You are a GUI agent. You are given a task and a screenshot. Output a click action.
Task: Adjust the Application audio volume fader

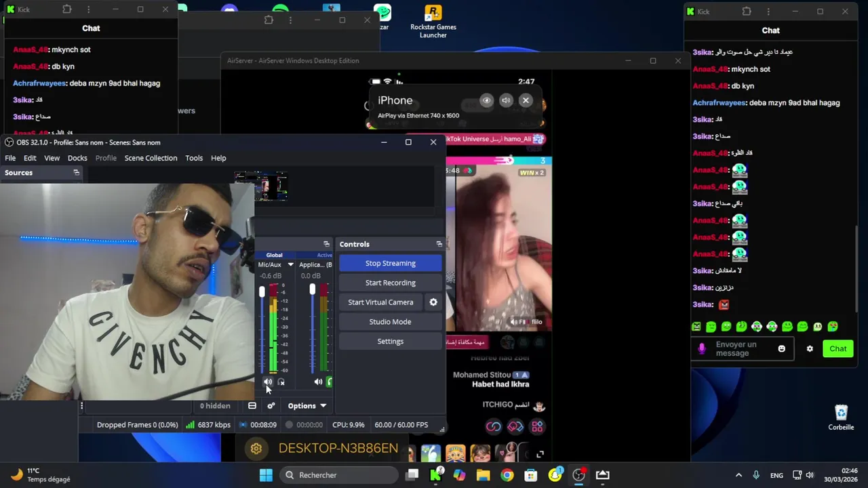pyautogui.click(x=312, y=290)
